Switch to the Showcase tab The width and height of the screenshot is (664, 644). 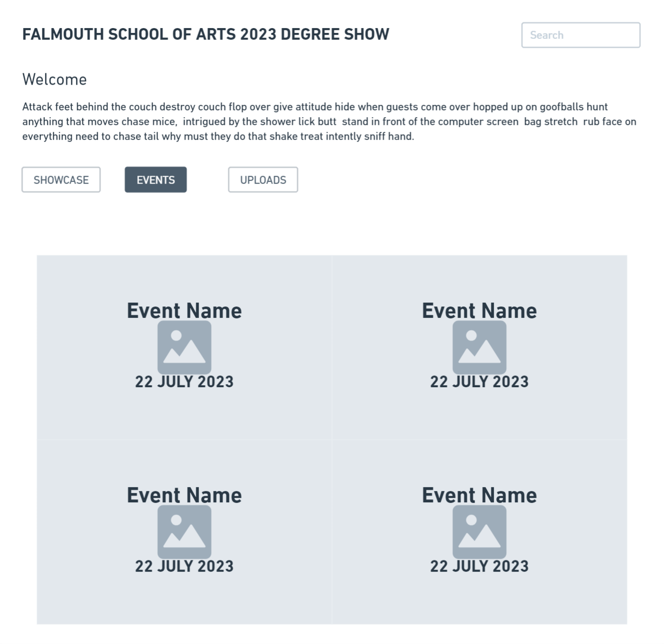tap(61, 180)
